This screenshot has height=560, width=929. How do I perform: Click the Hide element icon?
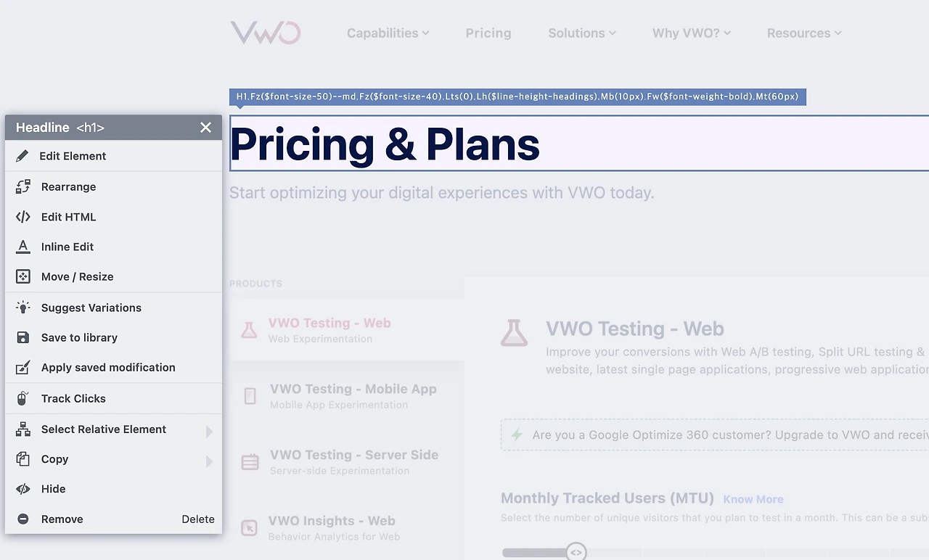coord(23,489)
